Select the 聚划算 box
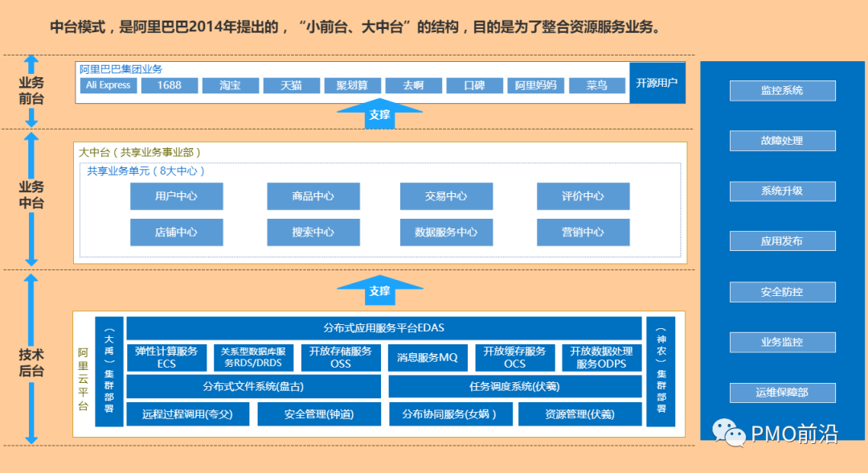Screen dimensions: 868x473 click(353, 85)
